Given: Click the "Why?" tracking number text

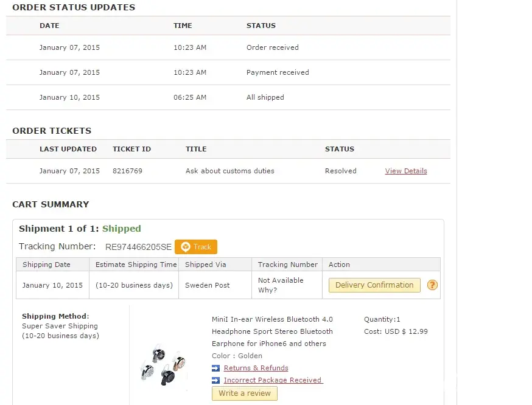Looking at the screenshot, I should coord(267,290).
